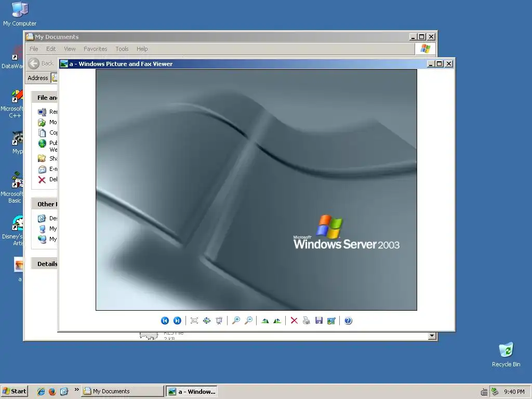Click Show Desktop in Quick Launch

pyautogui.click(x=64, y=391)
